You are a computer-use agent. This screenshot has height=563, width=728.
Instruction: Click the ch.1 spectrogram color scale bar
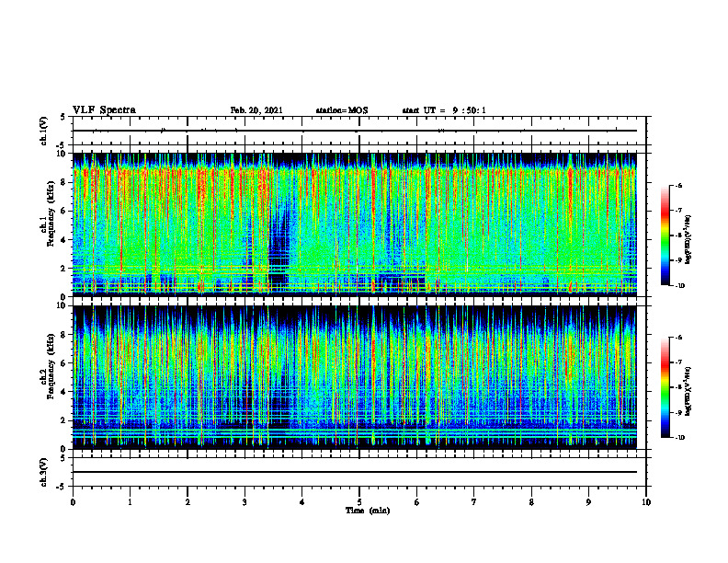coord(665,236)
